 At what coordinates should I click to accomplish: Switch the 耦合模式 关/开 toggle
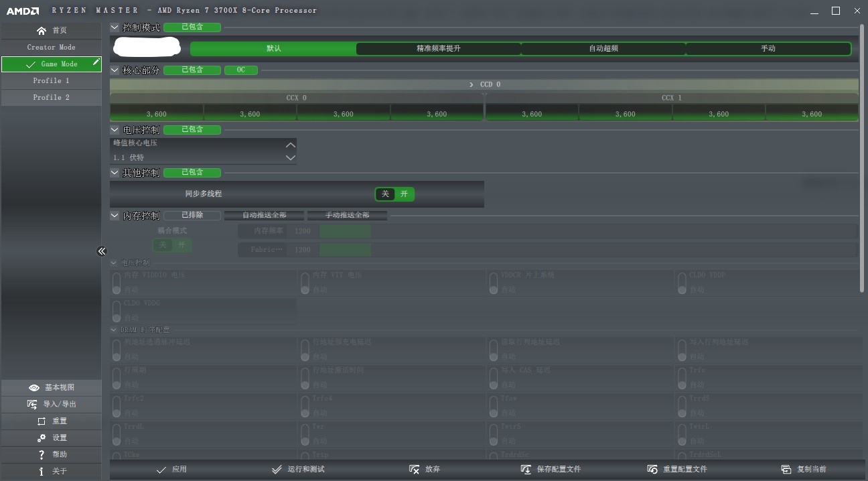pos(172,245)
